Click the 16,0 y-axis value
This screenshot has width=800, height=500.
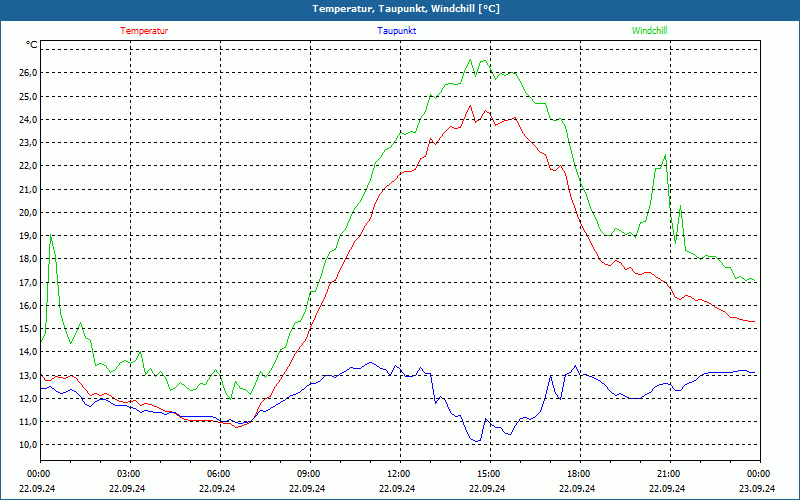coord(29,306)
